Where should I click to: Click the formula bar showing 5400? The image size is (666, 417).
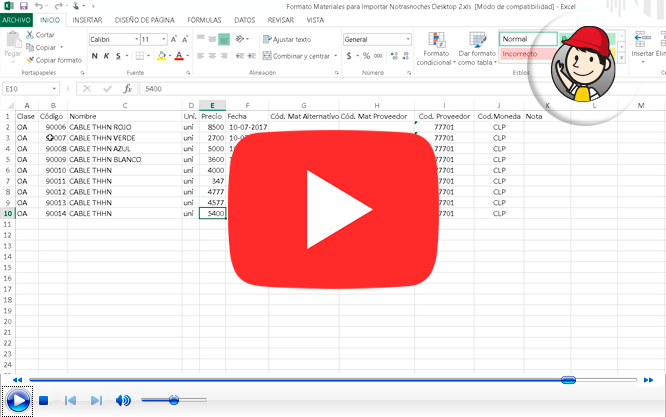click(401, 89)
